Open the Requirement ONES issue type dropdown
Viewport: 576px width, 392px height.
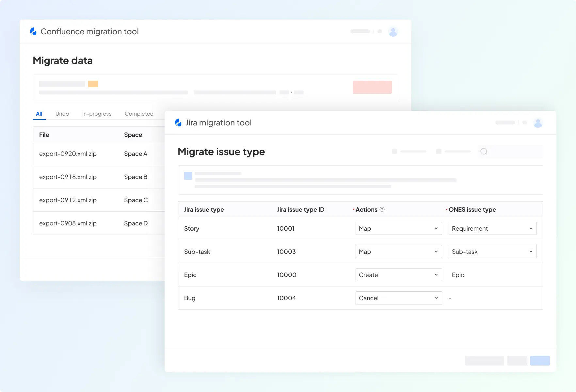point(492,228)
